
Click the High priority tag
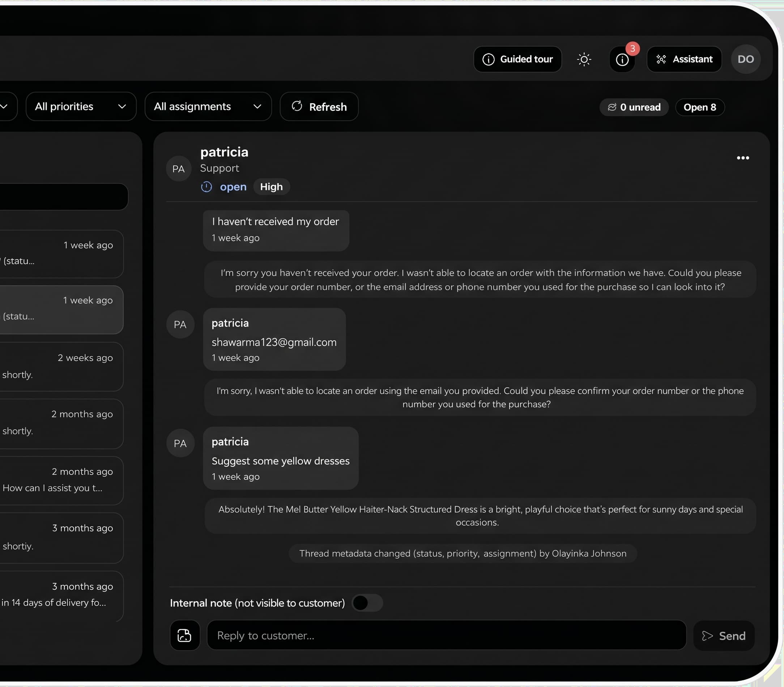point(272,187)
